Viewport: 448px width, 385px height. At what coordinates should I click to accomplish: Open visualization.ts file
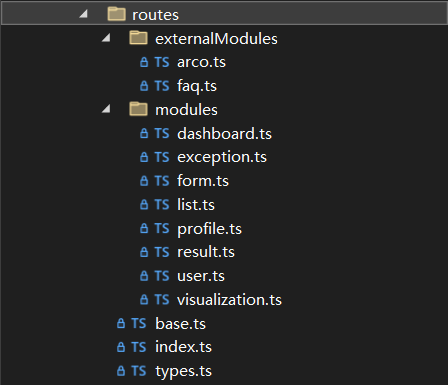229,300
